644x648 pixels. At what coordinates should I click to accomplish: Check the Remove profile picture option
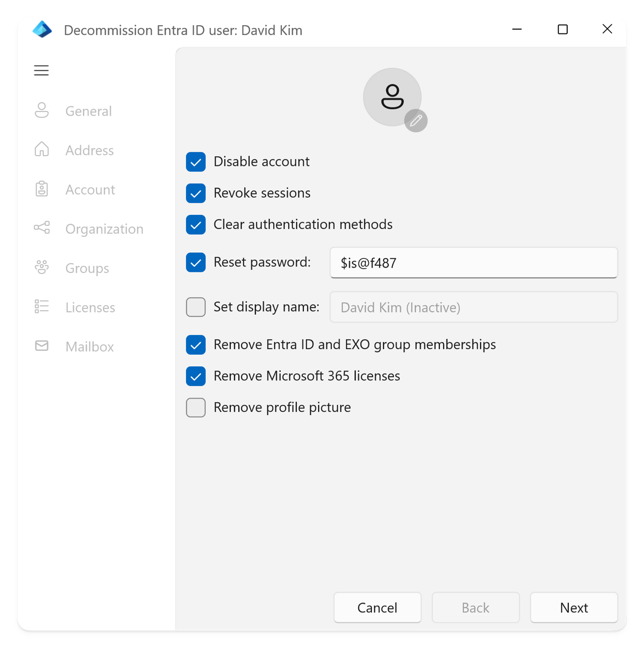pyautogui.click(x=196, y=407)
